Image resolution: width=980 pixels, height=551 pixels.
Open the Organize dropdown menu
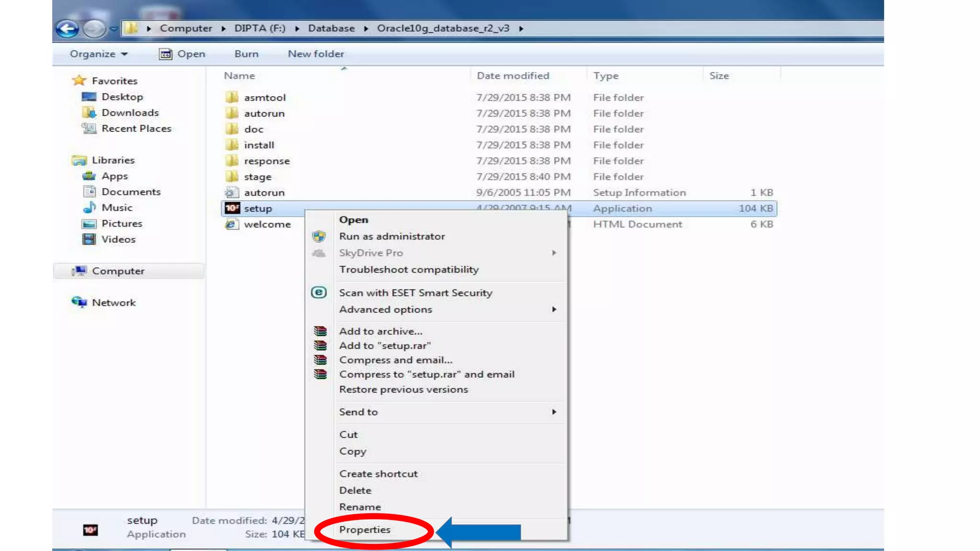(x=98, y=54)
